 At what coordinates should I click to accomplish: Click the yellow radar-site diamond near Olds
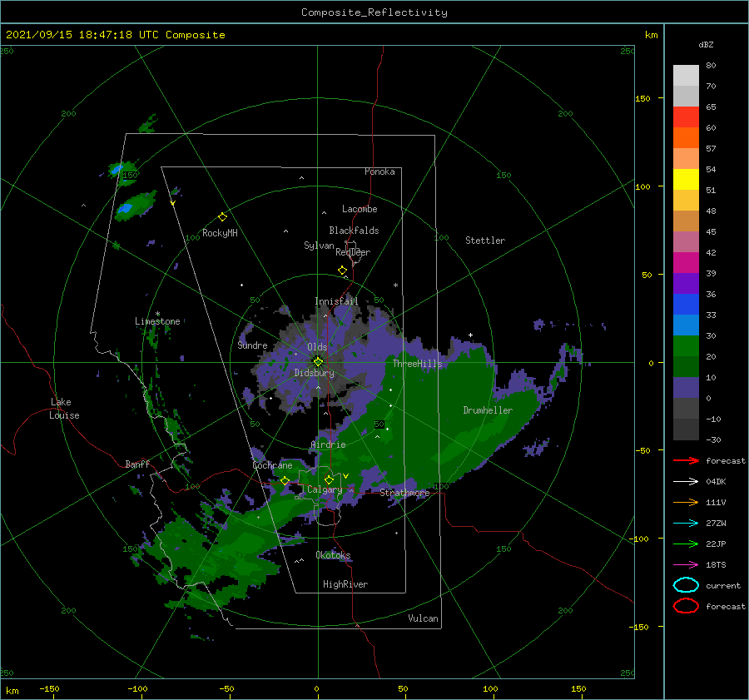click(x=318, y=362)
